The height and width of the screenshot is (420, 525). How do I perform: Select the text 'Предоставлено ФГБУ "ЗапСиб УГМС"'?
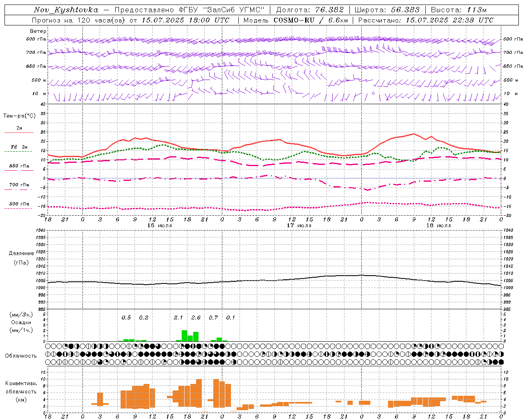190,10
